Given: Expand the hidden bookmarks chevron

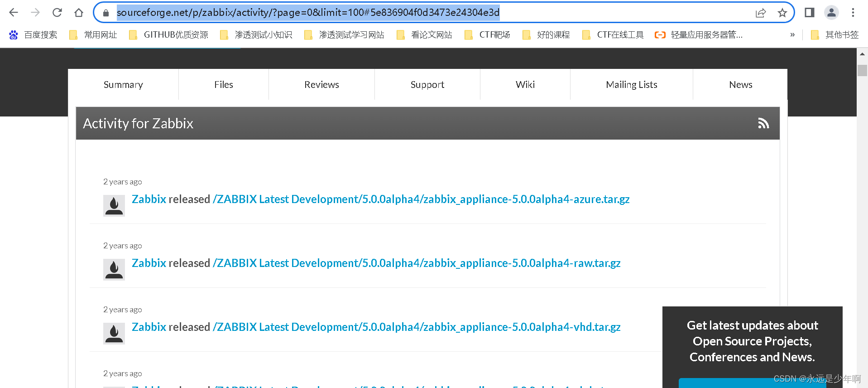Looking at the screenshot, I should click(x=792, y=35).
